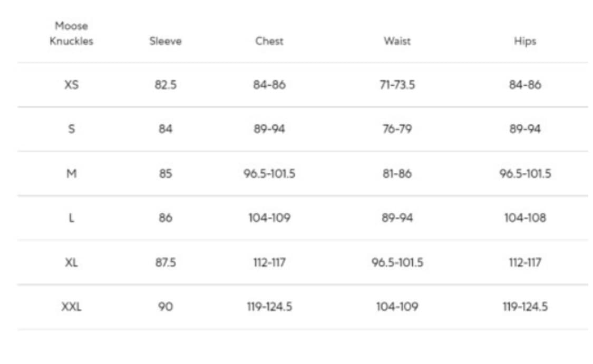Click the XXL hips value 119-124.5
Viewport: 593px width, 364px height.
tap(525, 306)
